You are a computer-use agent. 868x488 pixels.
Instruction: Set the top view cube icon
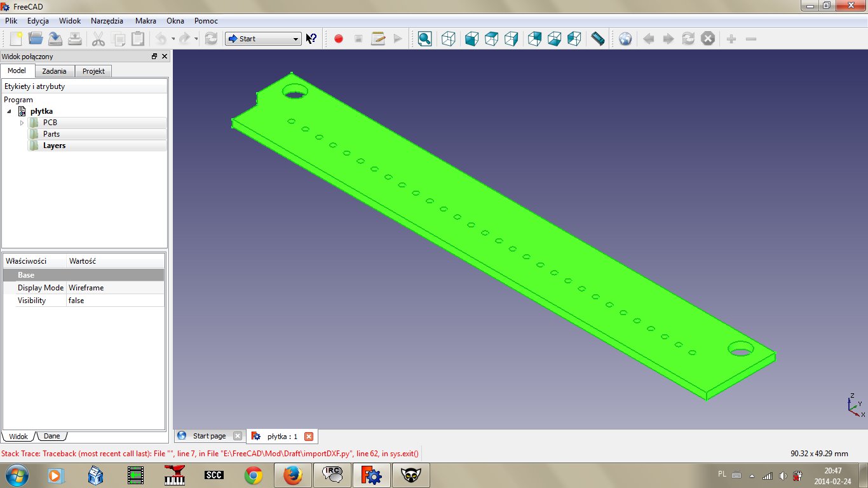tap(491, 39)
